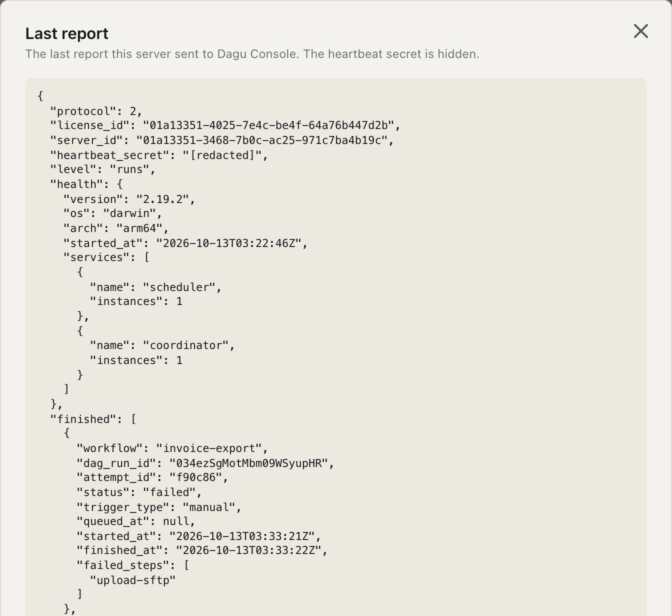672x616 pixels.
Task: Click timestamp "2026-10-13T03:22:46Z"
Action: tap(229, 243)
